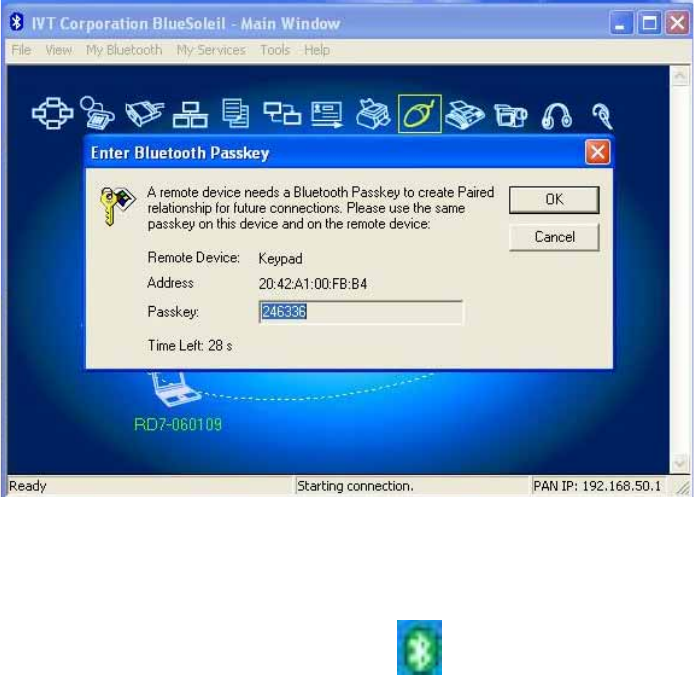Minimize the BlueSoleil main window
Image resolution: width=694 pixels, height=675 pixels.
coord(621,23)
